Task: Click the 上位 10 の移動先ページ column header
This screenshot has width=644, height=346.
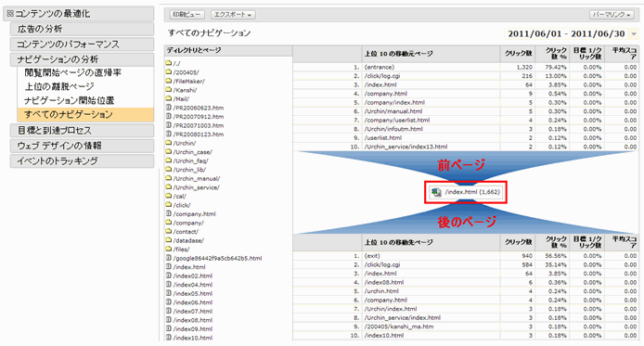Action: coord(398,242)
